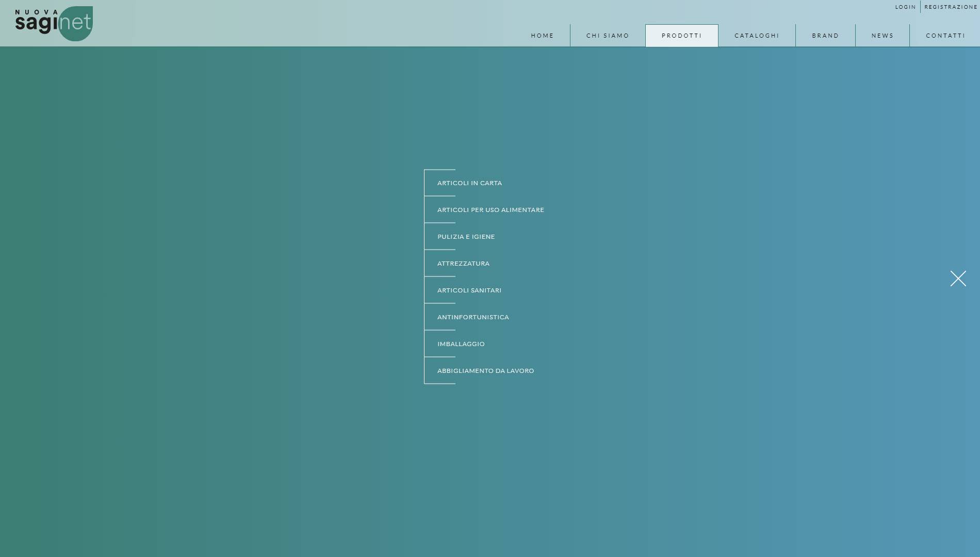Go to Chi Siamo page
Image resolution: width=980 pixels, height=557 pixels.
608,36
